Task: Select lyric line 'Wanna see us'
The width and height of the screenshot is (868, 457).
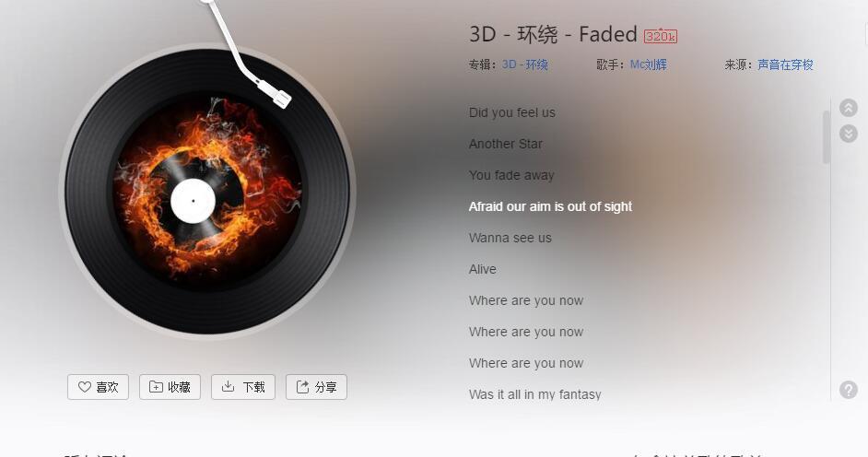Action: (510, 238)
